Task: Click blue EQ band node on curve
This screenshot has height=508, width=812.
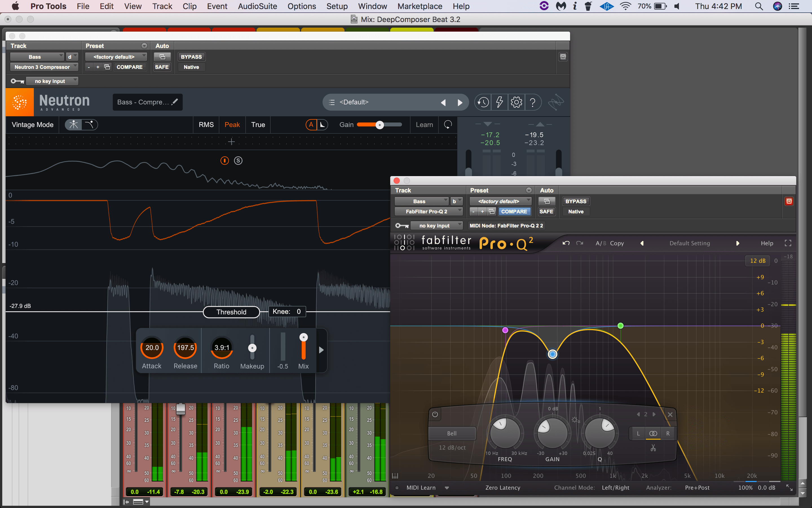Action: click(552, 354)
